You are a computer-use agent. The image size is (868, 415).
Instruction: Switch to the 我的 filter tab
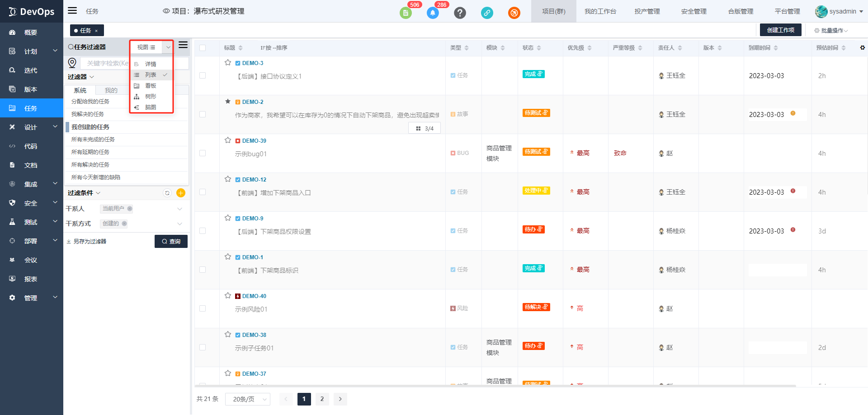pos(111,90)
